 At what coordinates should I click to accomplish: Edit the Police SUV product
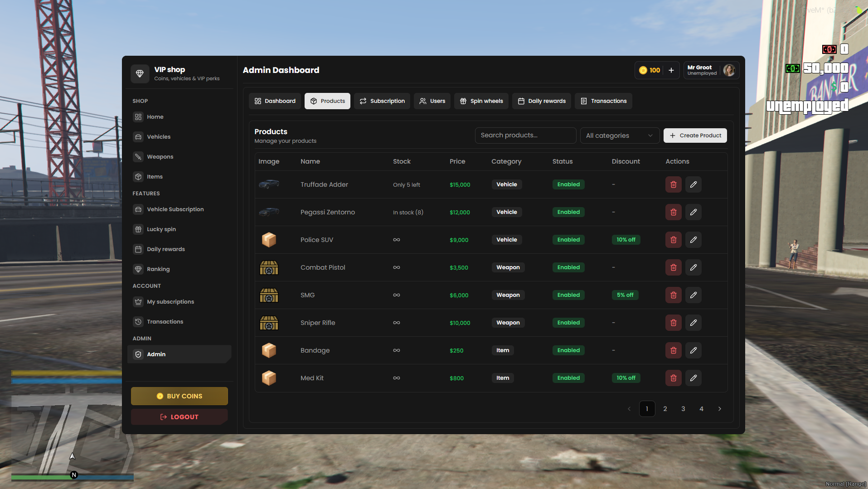[693, 240]
